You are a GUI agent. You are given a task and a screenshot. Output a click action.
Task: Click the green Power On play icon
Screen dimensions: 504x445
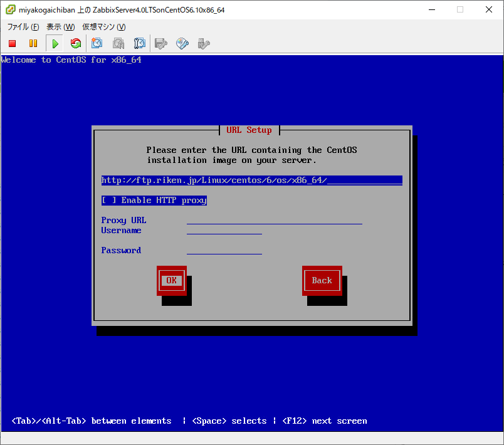55,43
